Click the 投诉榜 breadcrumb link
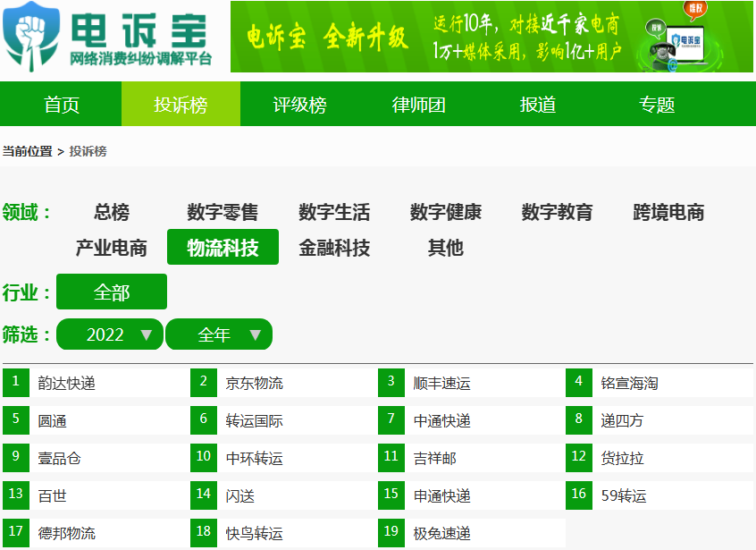 pos(88,151)
